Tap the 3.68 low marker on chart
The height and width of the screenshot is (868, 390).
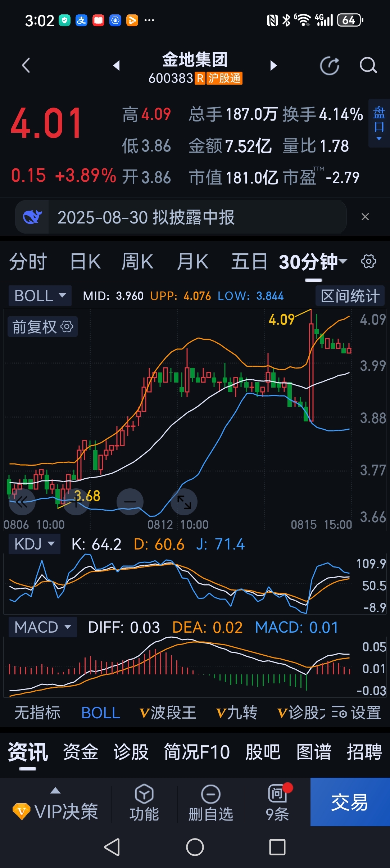pos(87,496)
